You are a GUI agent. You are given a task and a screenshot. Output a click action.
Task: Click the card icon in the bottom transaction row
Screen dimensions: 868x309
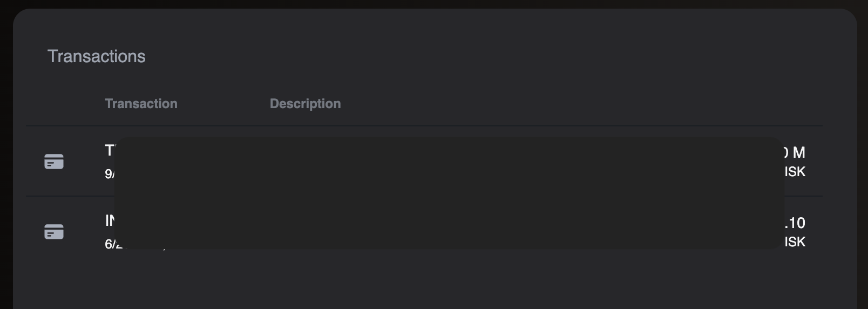[54, 232]
